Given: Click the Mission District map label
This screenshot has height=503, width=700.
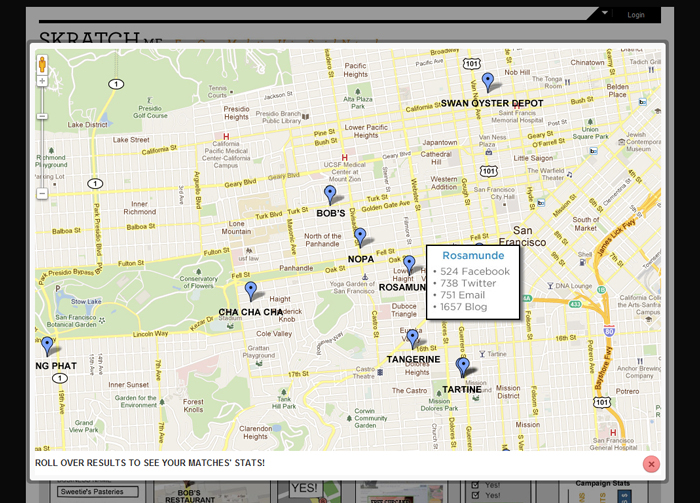Looking at the screenshot, I should pos(508,392).
